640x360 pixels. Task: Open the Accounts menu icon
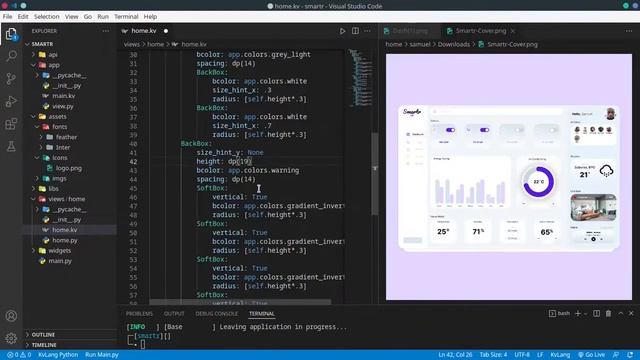(x=11, y=316)
